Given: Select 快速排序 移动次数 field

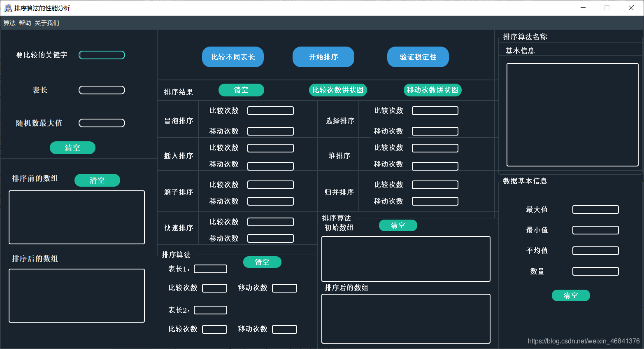Looking at the screenshot, I should (270, 239).
